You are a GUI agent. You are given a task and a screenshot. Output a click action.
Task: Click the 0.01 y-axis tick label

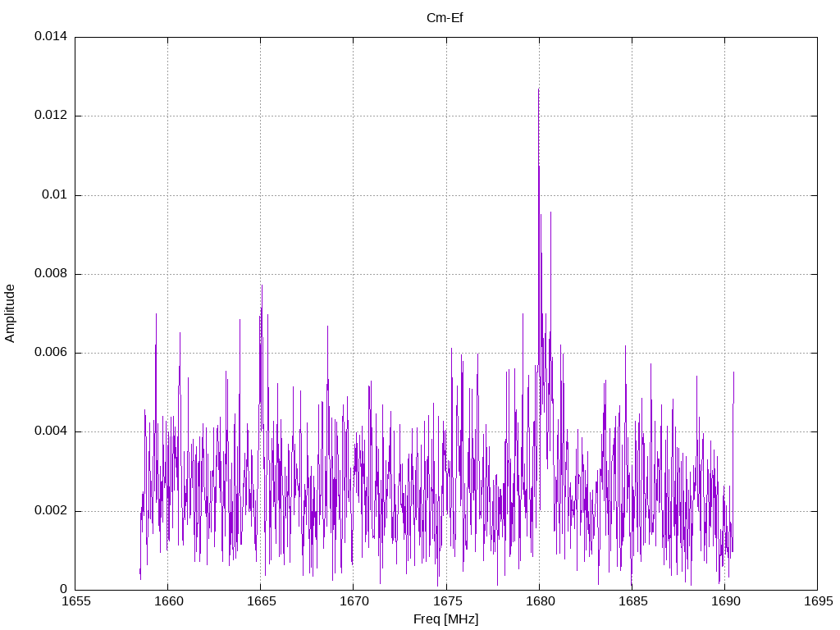[x=55, y=194]
